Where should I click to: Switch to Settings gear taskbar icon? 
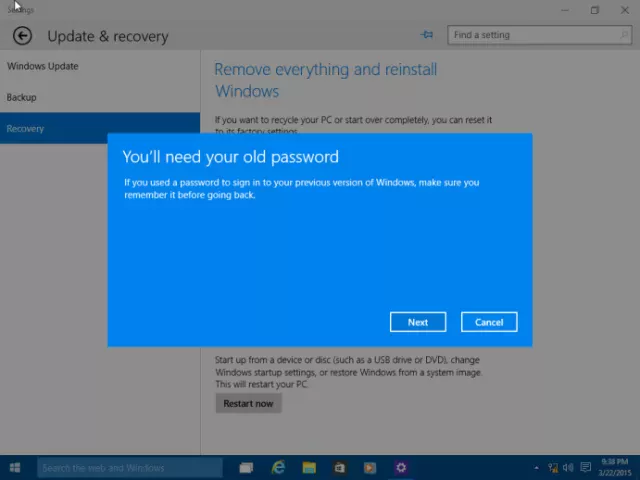click(401, 468)
